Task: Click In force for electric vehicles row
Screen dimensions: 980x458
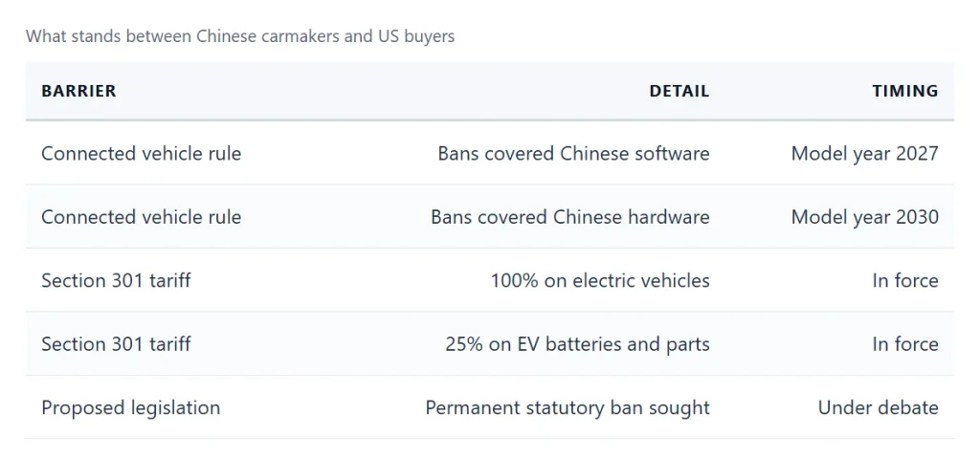Action: point(905,280)
